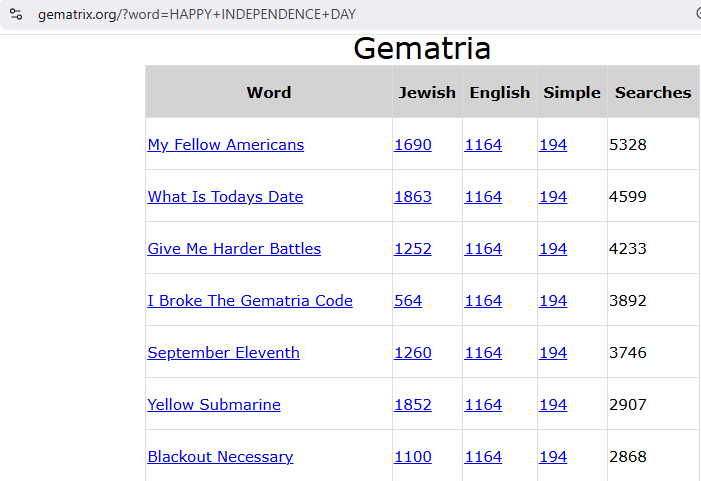The width and height of the screenshot is (701, 481).
Task: Click Jewish value 1260
Action: pos(413,353)
